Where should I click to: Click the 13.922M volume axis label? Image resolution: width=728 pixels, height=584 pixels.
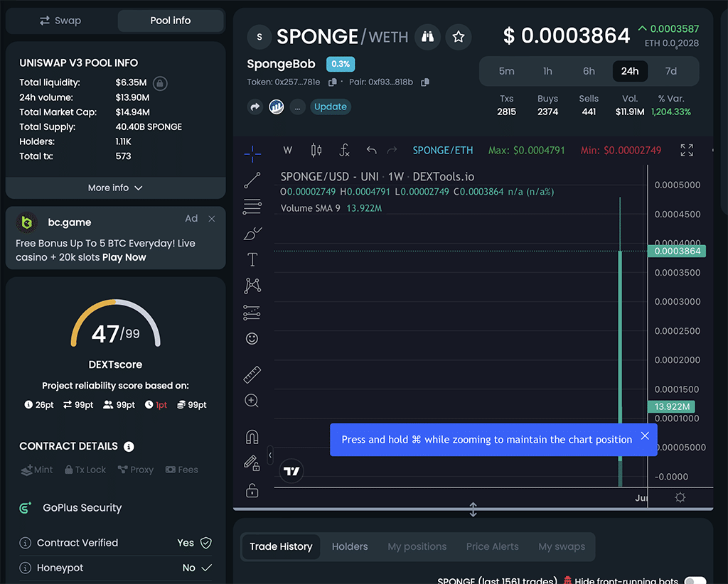671,406
